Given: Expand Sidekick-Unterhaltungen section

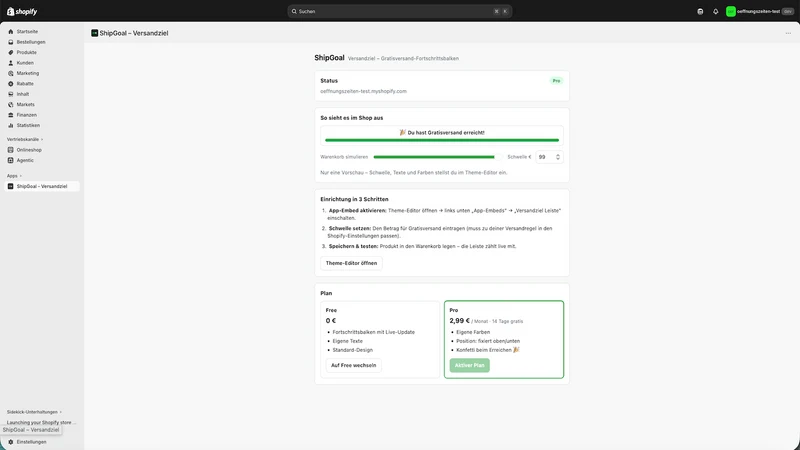Looking at the screenshot, I should coord(34,412).
